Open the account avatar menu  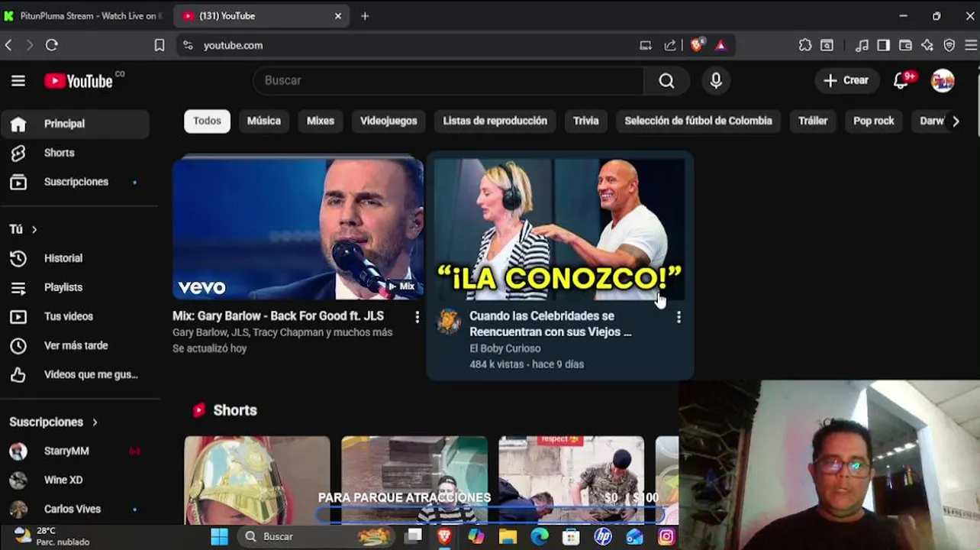(943, 80)
